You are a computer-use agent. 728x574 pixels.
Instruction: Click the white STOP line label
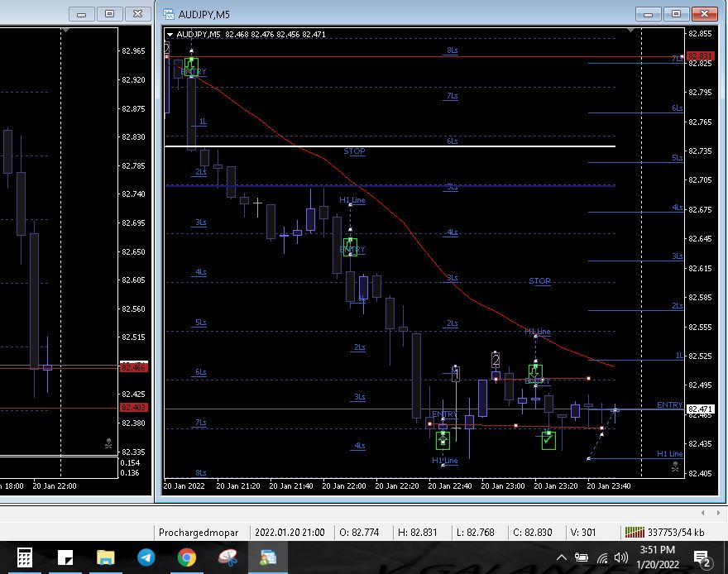[x=354, y=151]
